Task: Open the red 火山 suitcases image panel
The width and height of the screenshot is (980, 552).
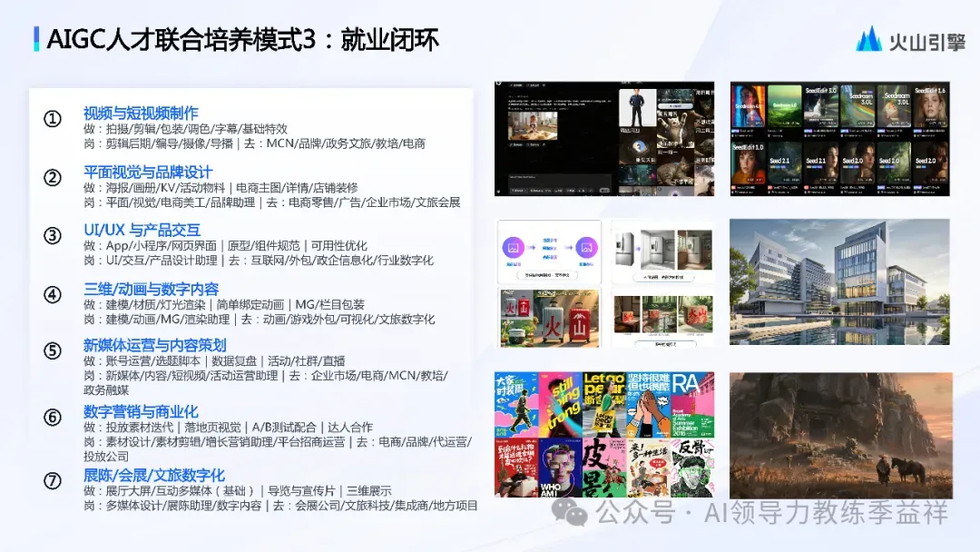Action: click(549, 318)
